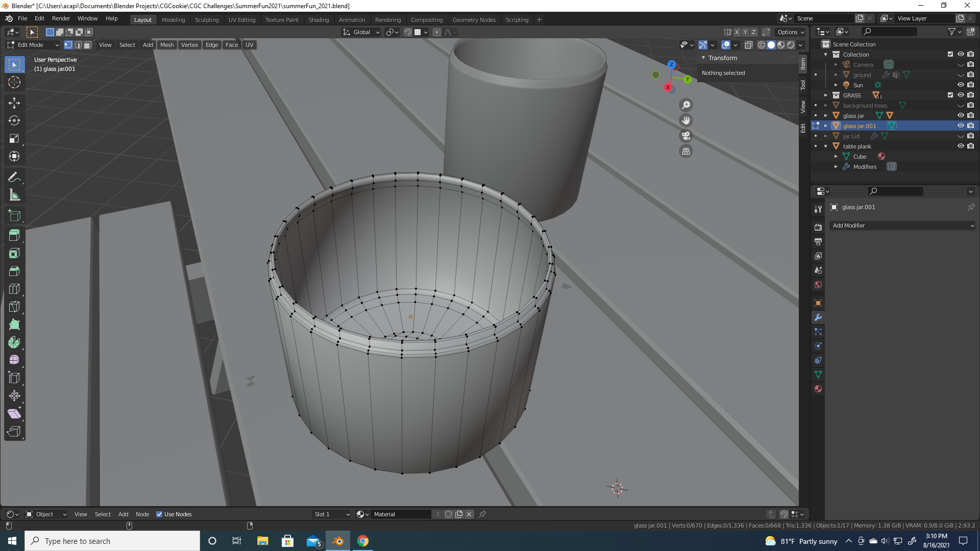Select the Rotate tool
This screenshot has height=551, width=980.
pyautogui.click(x=14, y=120)
